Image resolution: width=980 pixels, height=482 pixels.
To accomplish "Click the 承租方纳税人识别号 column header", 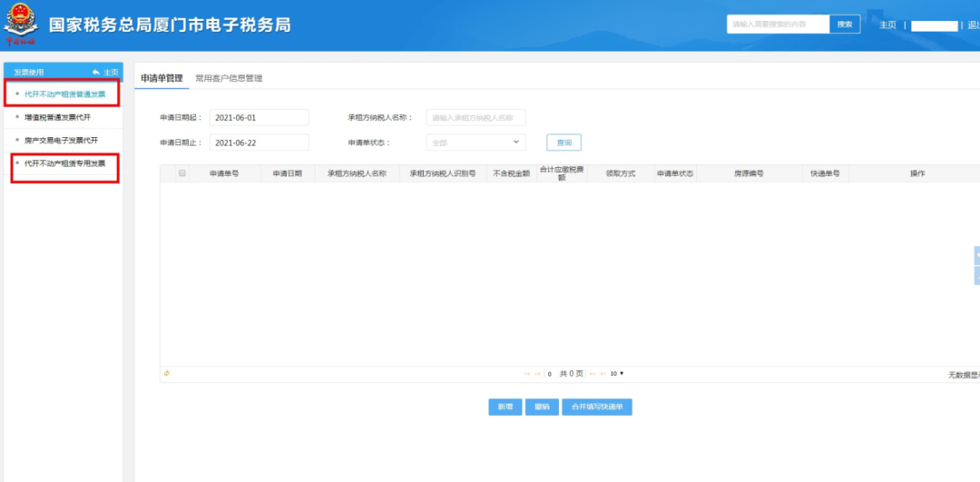I will coord(443,173).
